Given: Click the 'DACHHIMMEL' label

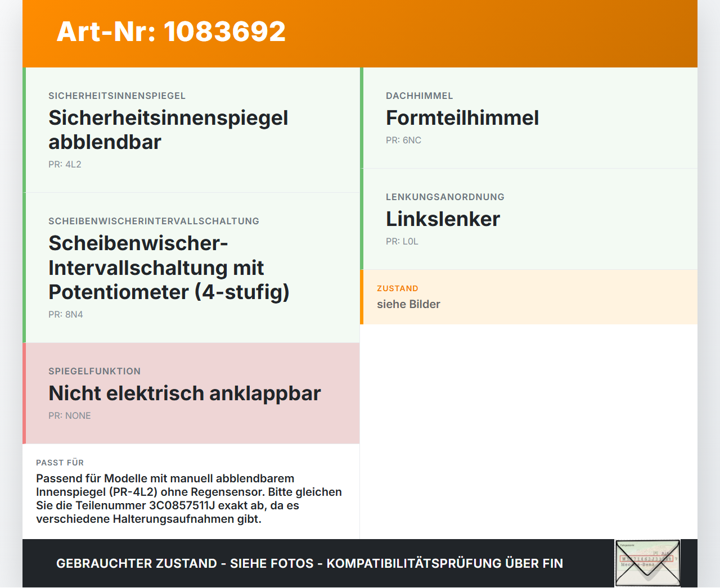Looking at the screenshot, I should click(419, 96).
